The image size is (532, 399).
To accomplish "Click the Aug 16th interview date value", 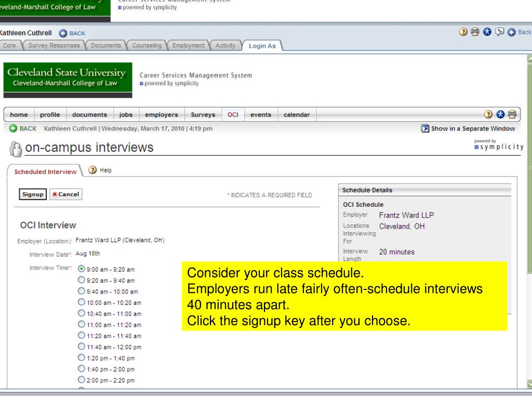I will point(87,254).
